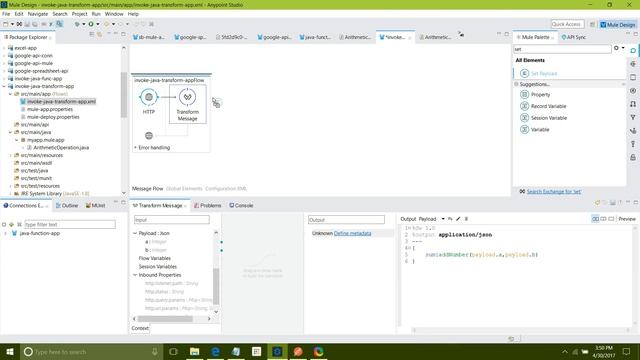This screenshot has width=640, height=360.
Task: Click the New file toolbar icon
Action: click(x=6, y=24)
